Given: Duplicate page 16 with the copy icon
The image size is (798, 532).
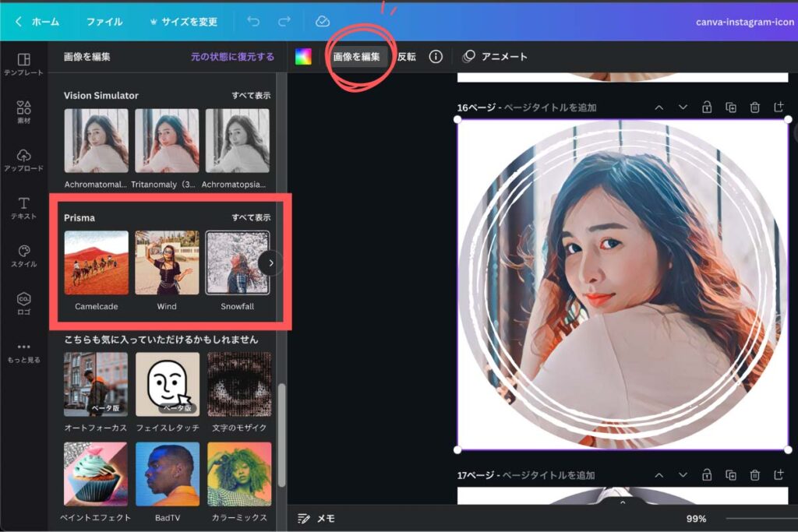Looking at the screenshot, I should coord(731,108).
